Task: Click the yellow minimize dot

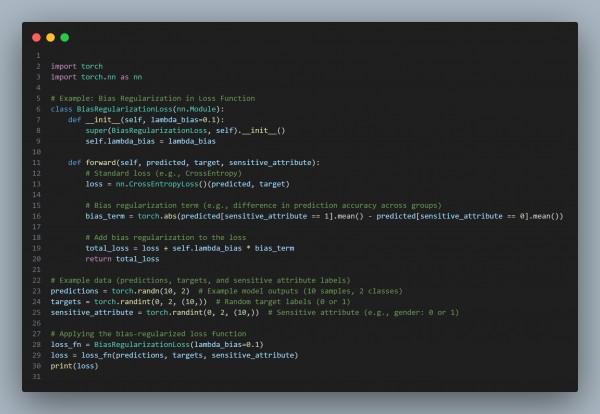Action: tap(51, 37)
